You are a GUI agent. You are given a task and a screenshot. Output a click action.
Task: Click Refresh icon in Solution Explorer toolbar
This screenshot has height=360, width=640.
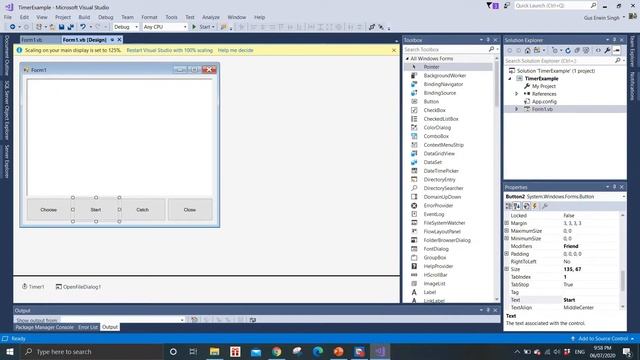click(568, 51)
